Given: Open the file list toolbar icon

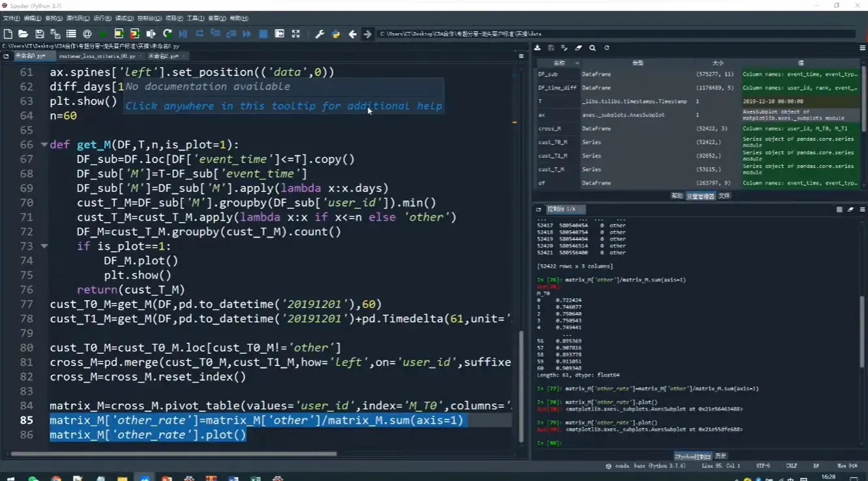Looking at the screenshot, I should click(x=71, y=34).
